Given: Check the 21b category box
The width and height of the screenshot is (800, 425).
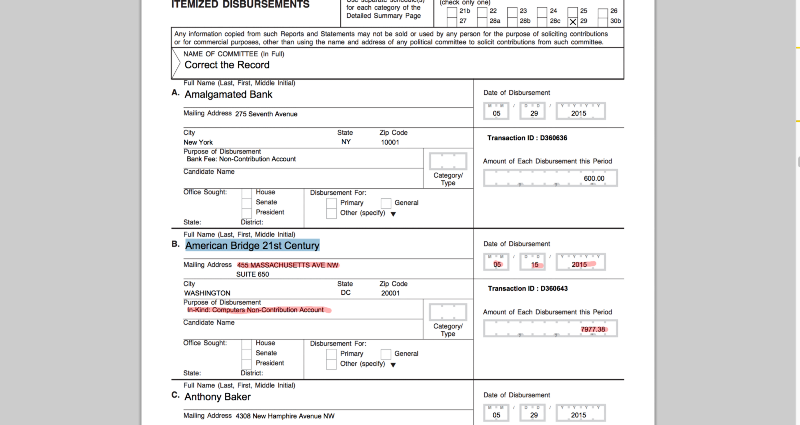Looking at the screenshot, I should [x=452, y=12].
